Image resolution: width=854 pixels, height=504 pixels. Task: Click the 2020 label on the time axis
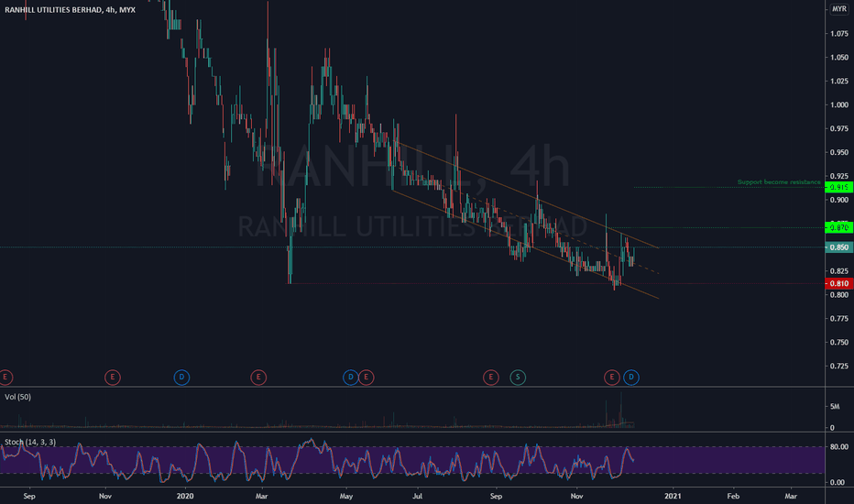tap(185, 496)
